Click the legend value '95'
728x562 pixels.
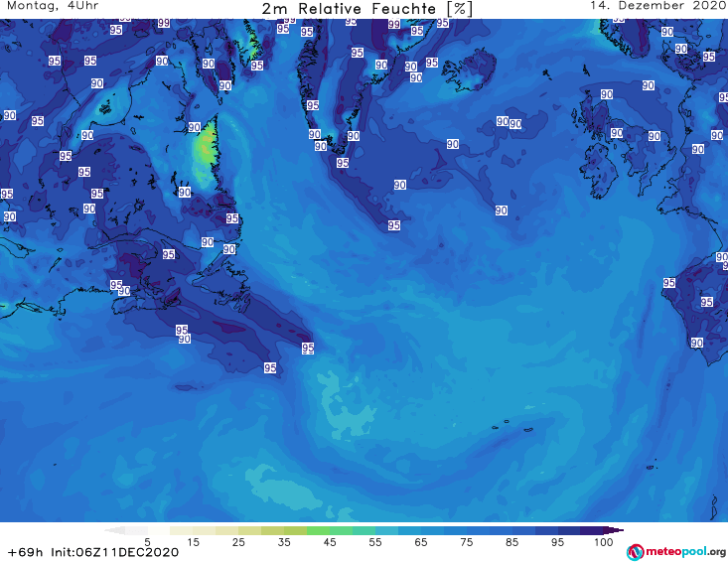coord(557,542)
